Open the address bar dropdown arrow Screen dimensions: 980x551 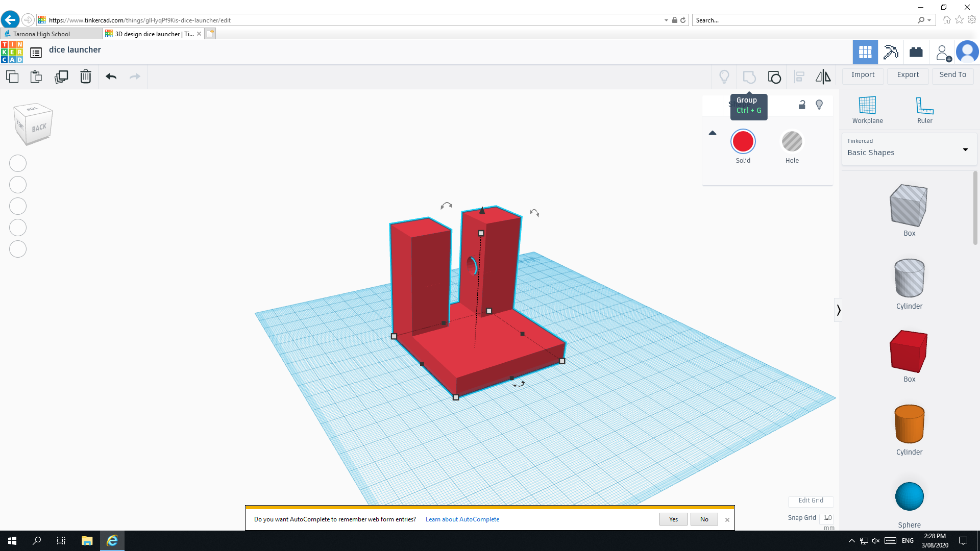pos(666,20)
